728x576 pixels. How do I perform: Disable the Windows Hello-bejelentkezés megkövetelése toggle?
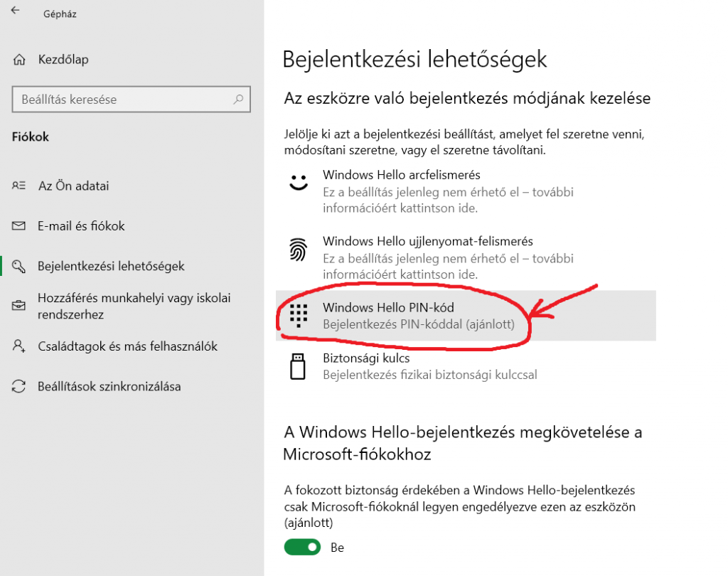pyautogui.click(x=302, y=547)
